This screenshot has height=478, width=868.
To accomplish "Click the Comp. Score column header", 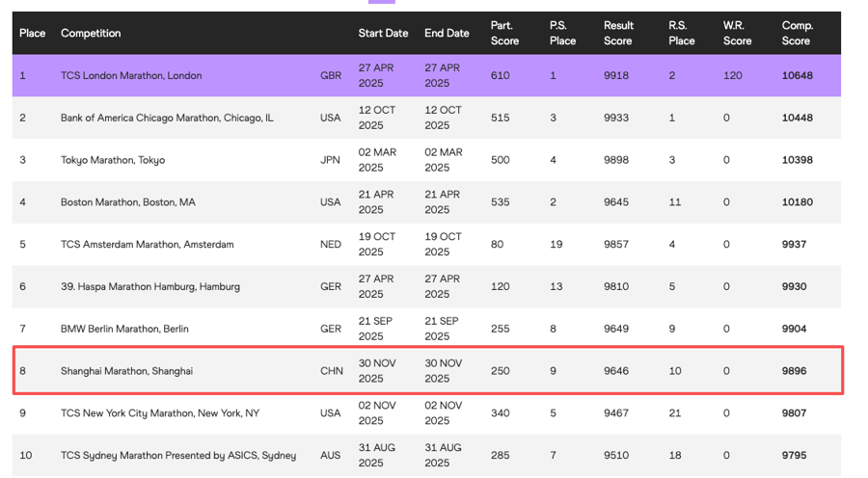I will [x=796, y=34].
